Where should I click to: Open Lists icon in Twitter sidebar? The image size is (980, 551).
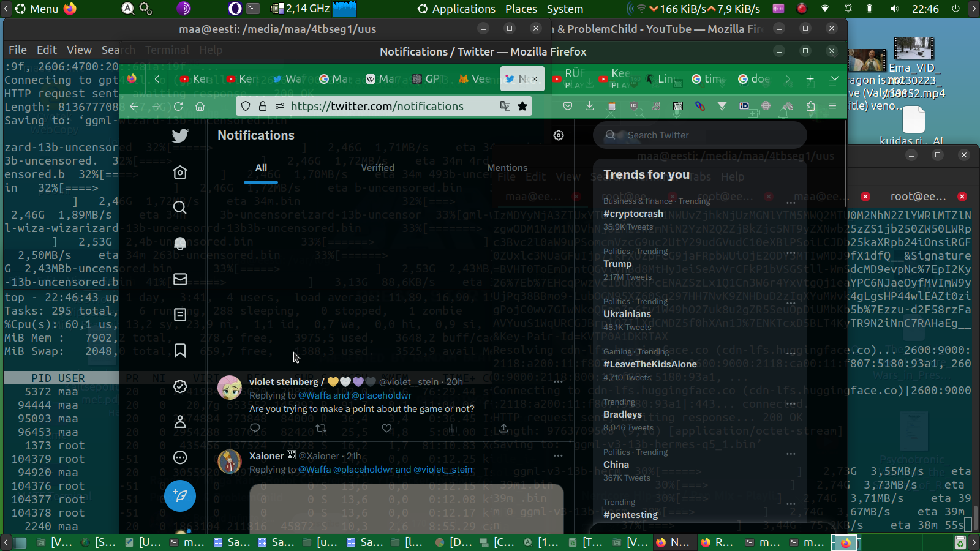pos(180,315)
